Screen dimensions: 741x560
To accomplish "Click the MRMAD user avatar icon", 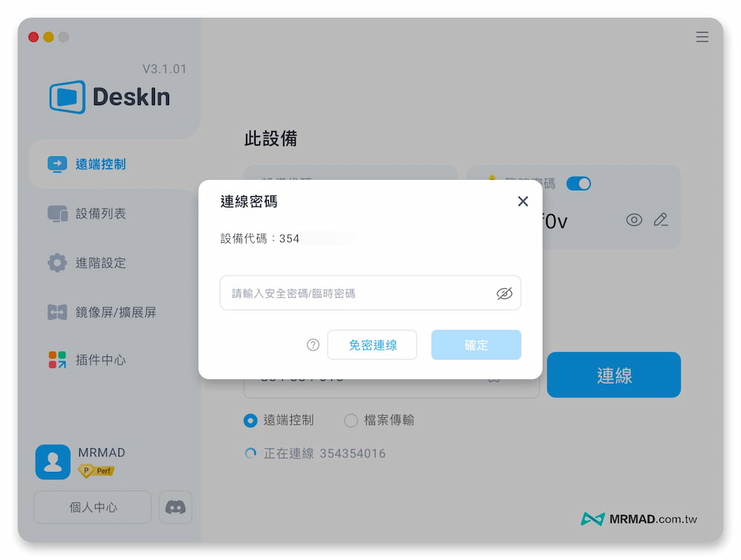I will (x=52, y=461).
